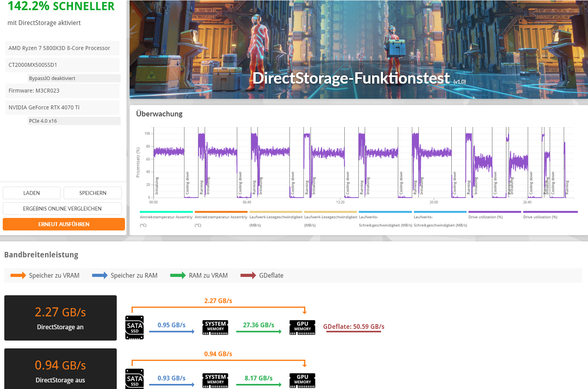The image size is (588, 389).
Task: Select the 2.27 GB/s DirectStorage an tile
Action: tap(61, 318)
